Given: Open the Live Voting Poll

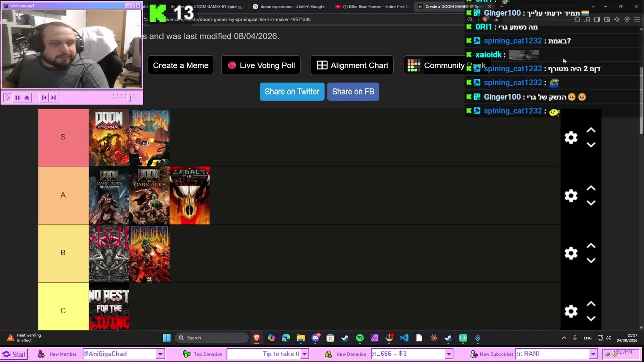Looking at the screenshot, I should pos(261,65).
